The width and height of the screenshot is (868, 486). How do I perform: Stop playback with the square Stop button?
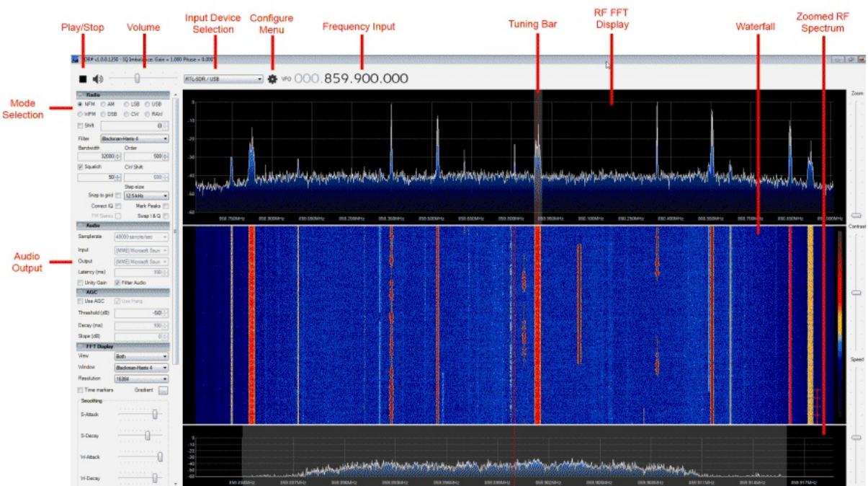83,79
